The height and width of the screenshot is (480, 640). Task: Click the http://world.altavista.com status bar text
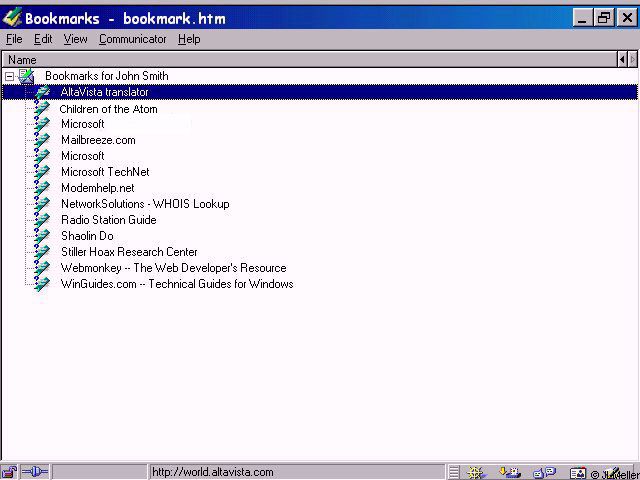[213, 472]
